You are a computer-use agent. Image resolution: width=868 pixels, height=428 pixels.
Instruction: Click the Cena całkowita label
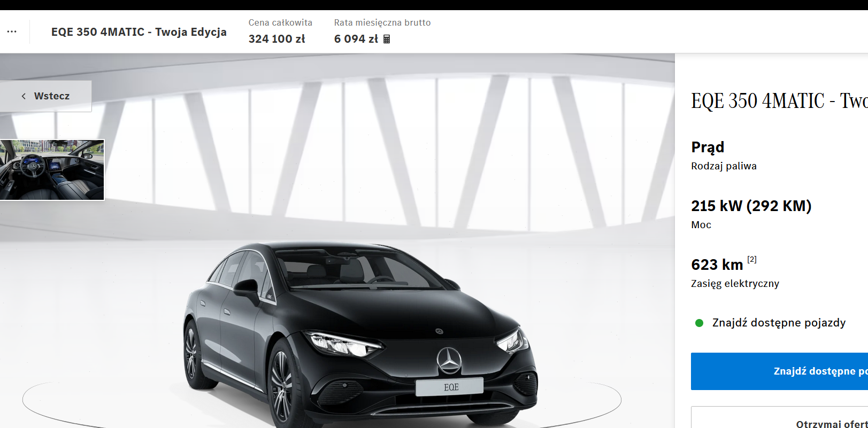point(280,22)
